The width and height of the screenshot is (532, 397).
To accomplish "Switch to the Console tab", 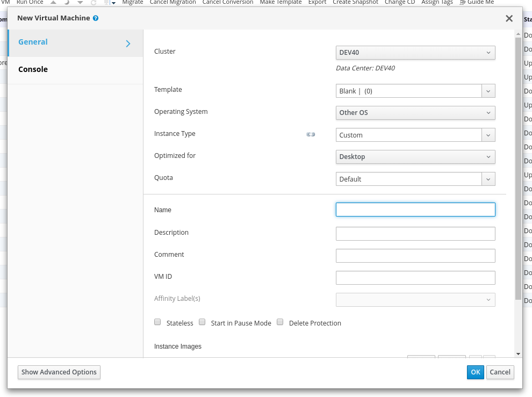I will (33, 69).
